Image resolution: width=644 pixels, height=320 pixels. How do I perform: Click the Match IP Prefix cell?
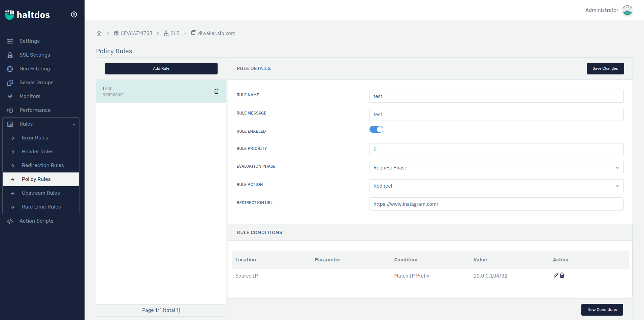click(412, 276)
